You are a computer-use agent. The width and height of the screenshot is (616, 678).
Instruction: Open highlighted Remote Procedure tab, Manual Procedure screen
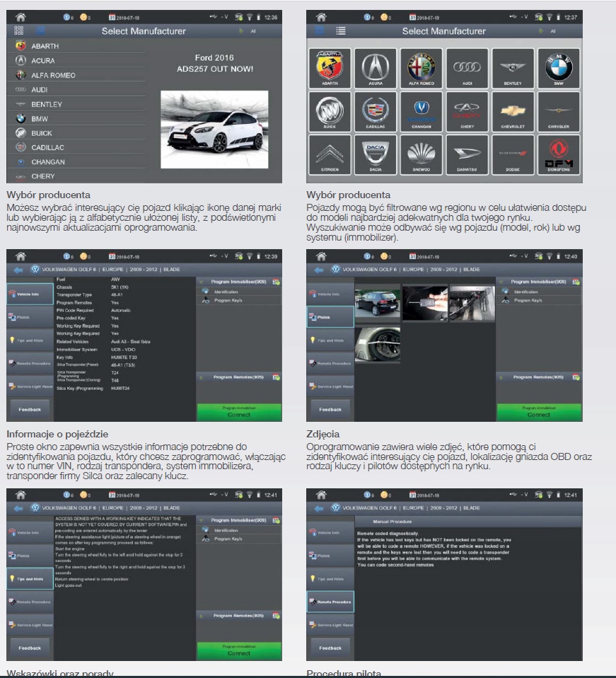330,602
